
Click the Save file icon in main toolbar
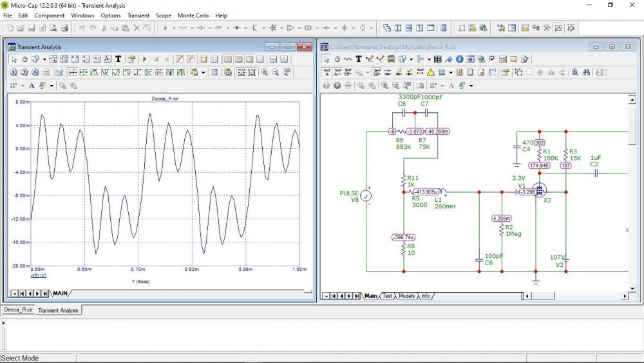click(32, 28)
